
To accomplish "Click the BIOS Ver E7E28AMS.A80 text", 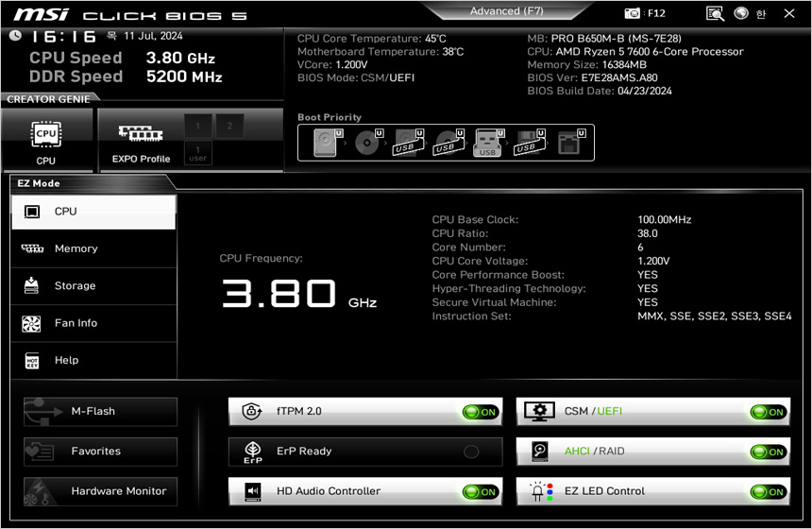I will coord(618,77).
